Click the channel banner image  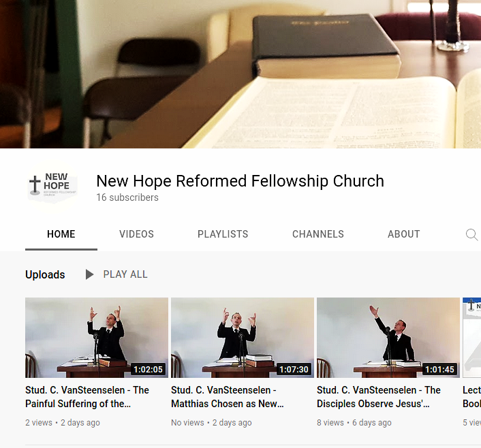[240, 74]
